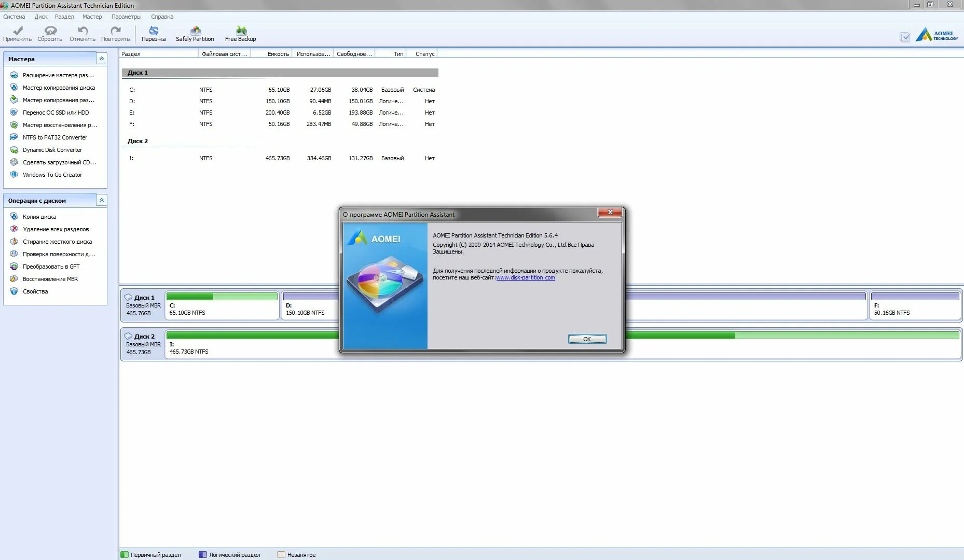Screen dimensions: 964x560
Task: Launch the NTFS to FAT32 Converter icon
Action: click(x=14, y=137)
